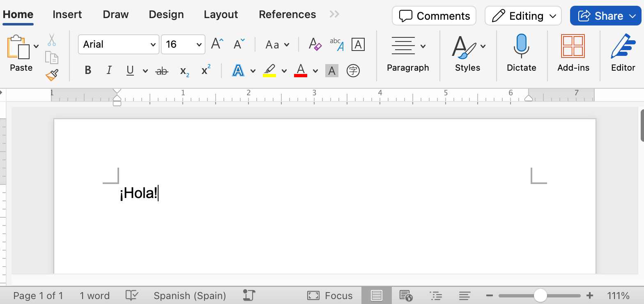This screenshot has width=644, height=304.
Task: Click the enclose characters circle icon
Action: (353, 71)
